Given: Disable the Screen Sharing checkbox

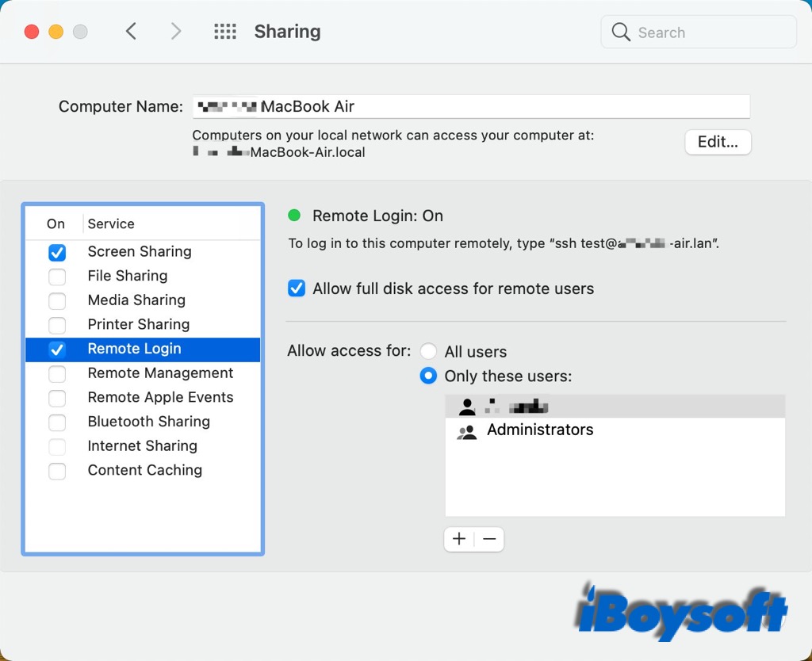Looking at the screenshot, I should (x=57, y=252).
